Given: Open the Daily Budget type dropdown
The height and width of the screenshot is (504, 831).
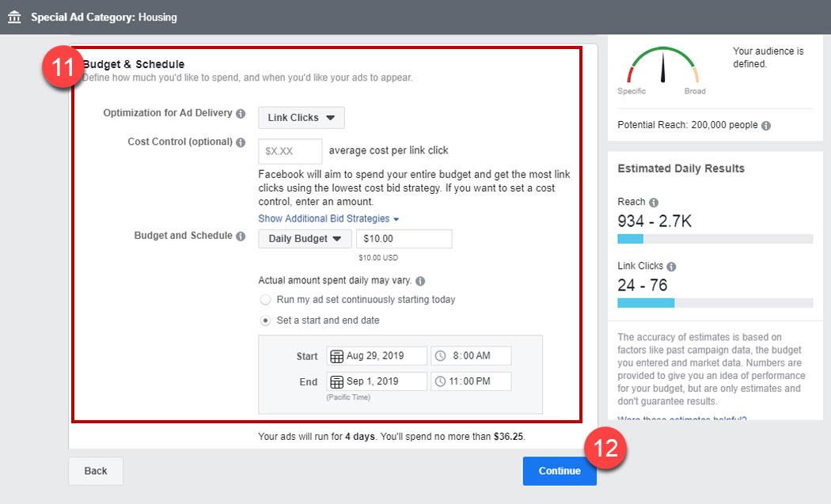Looking at the screenshot, I should 305,239.
